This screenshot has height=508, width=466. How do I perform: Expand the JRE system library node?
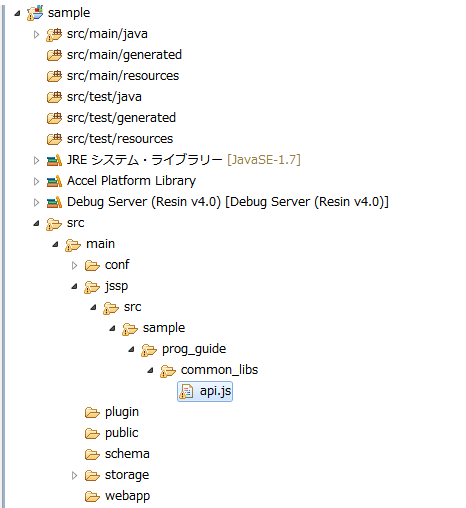(x=36, y=160)
